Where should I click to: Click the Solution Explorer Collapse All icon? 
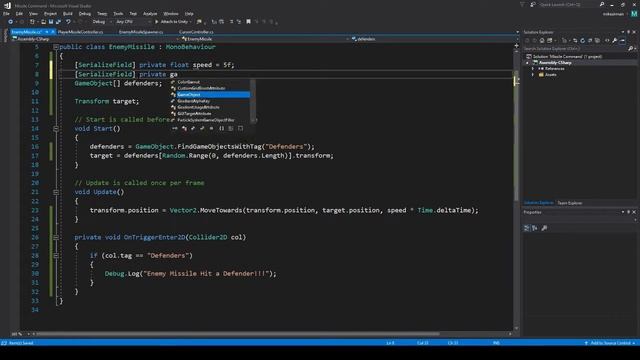pyautogui.click(x=590, y=40)
